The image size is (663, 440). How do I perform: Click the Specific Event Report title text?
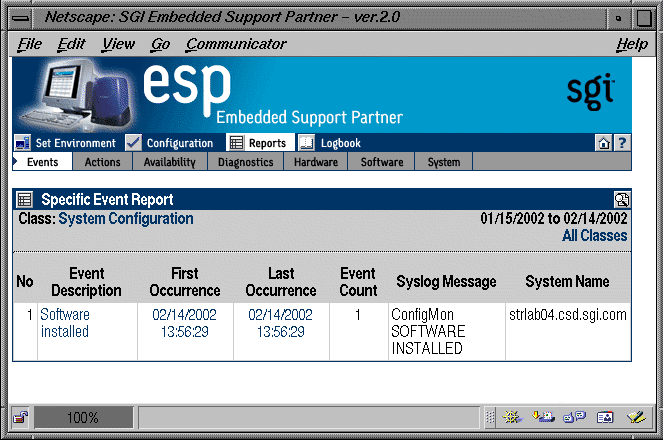click(107, 200)
